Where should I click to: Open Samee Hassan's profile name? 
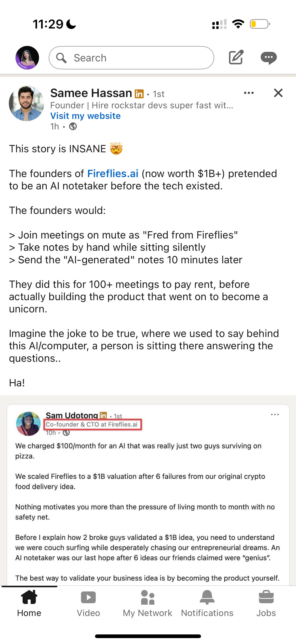pos(91,93)
